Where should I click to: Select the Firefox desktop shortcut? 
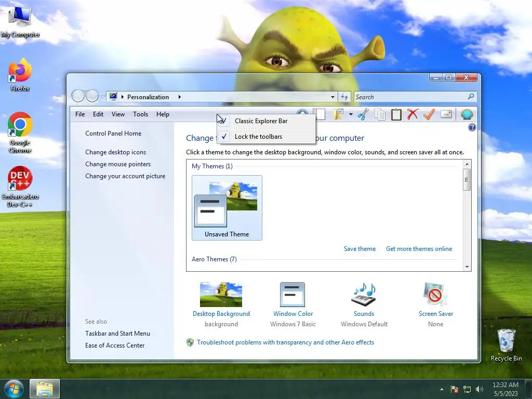click(20, 75)
